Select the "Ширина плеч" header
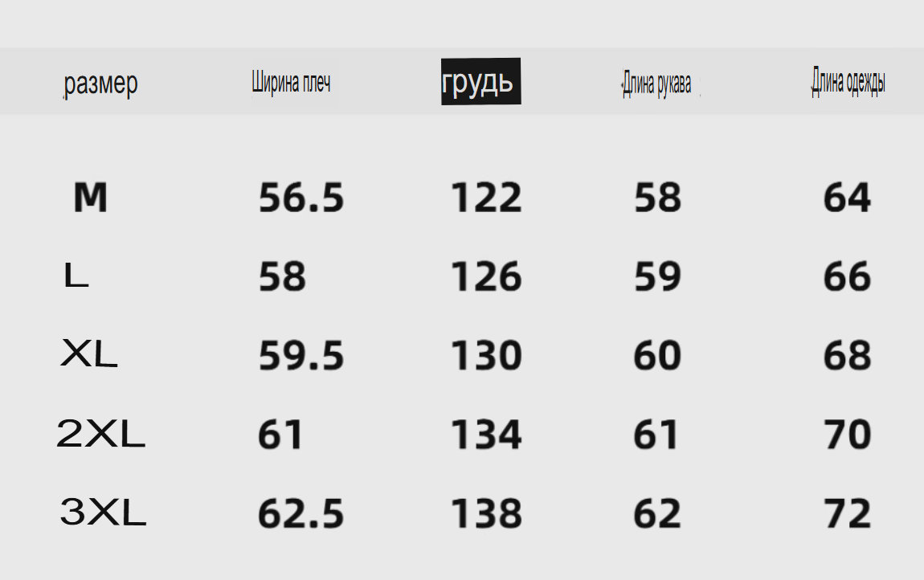The height and width of the screenshot is (580, 924). tap(291, 82)
